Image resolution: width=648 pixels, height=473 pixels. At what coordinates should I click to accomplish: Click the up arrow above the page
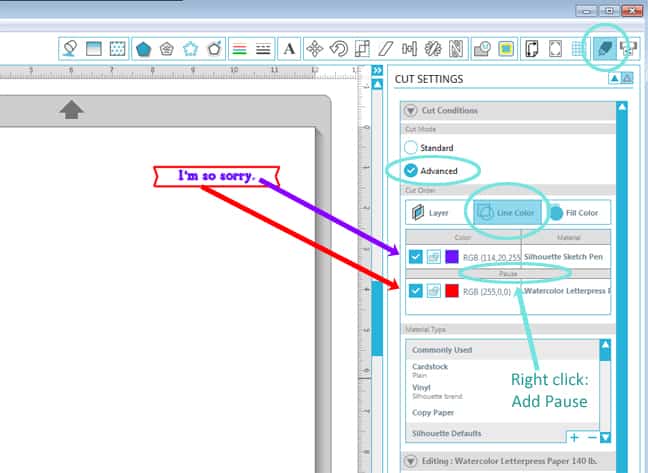[71, 110]
